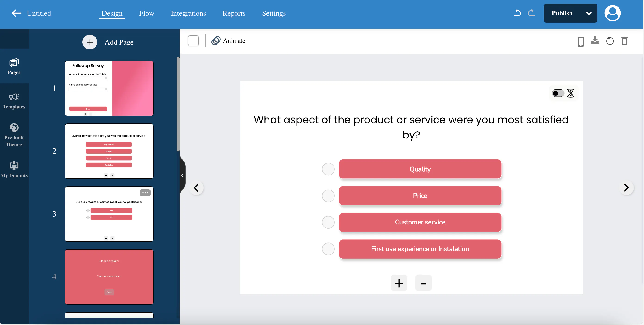Go to next page with right chevron
The image size is (644, 325).
(x=626, y=188)
